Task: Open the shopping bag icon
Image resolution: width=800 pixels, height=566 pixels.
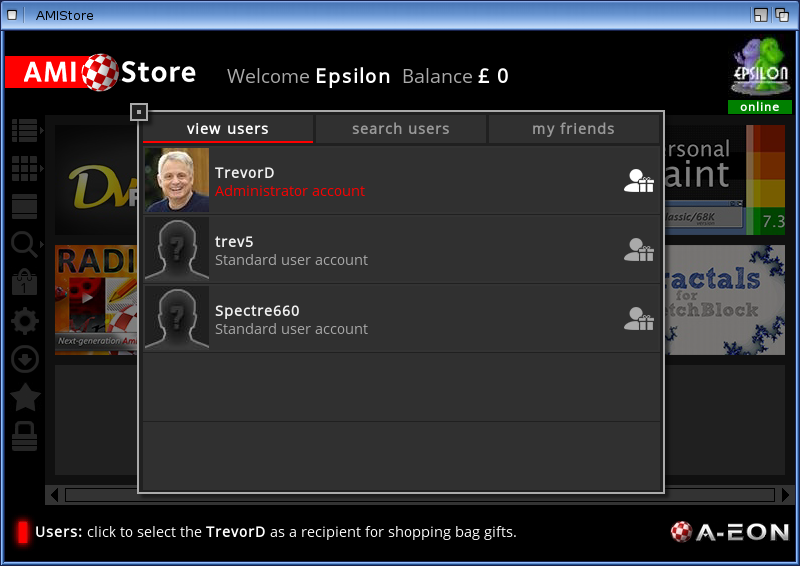Action: click(24, 282)
